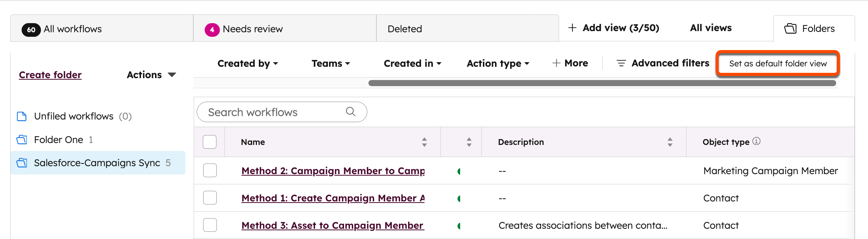Expand the Action type filter
The width and height of the screenshot is (868, 239).
(x=498, y=63)
